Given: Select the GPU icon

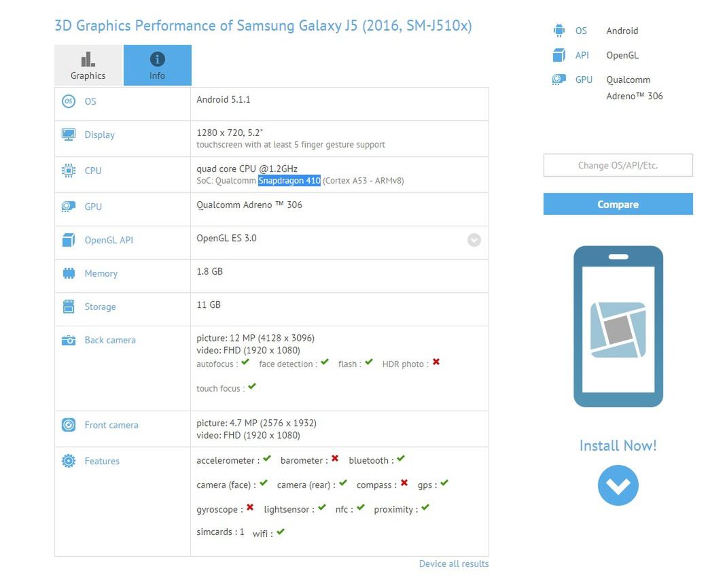Looking at the screenshot, I should 69,205.
